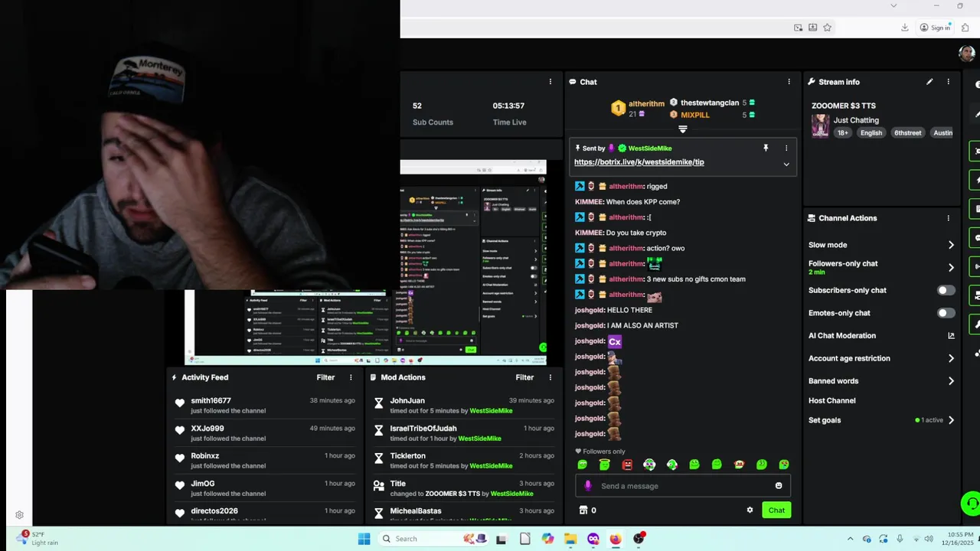
Task: Expand the leaderboard below altherithm
Action: pos(683,129)
